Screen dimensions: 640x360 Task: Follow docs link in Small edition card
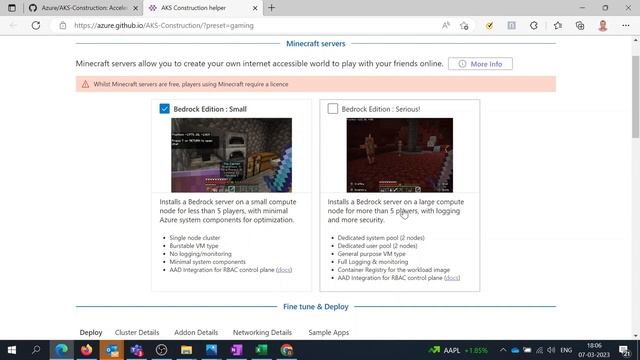[284, 270]
